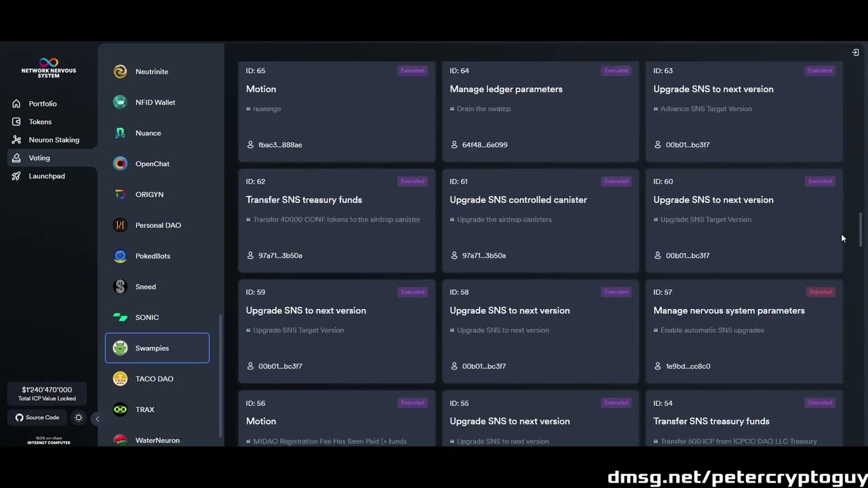Select the Neutrinite project logo
This screenshot has width=868, height=488.
(120, 72)
